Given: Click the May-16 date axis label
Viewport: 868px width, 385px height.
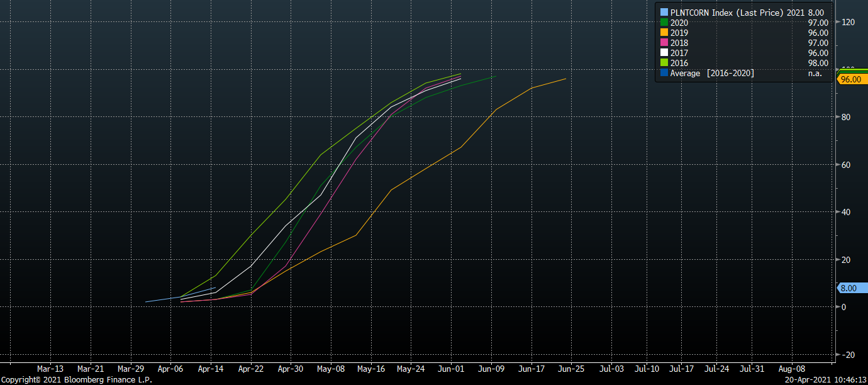Looking at the screenshot, I should pyautogui.click(x=371, y=369).
